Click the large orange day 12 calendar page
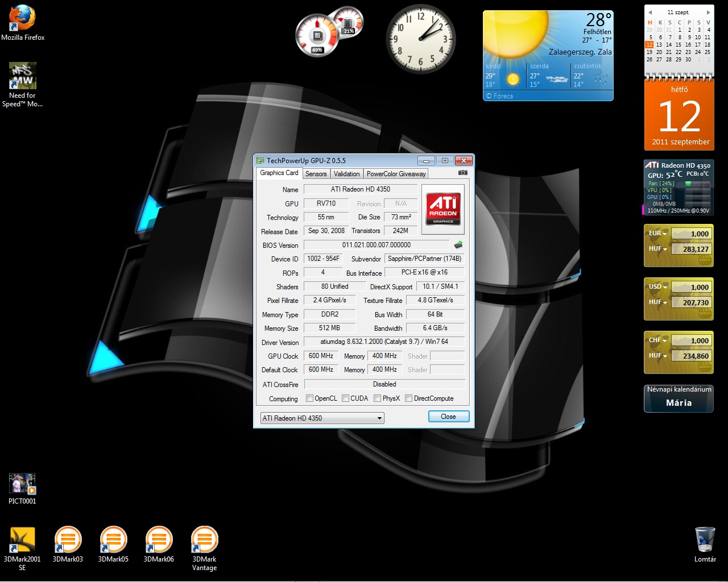This screenshot has width=728, height=582. click(680, 114)
